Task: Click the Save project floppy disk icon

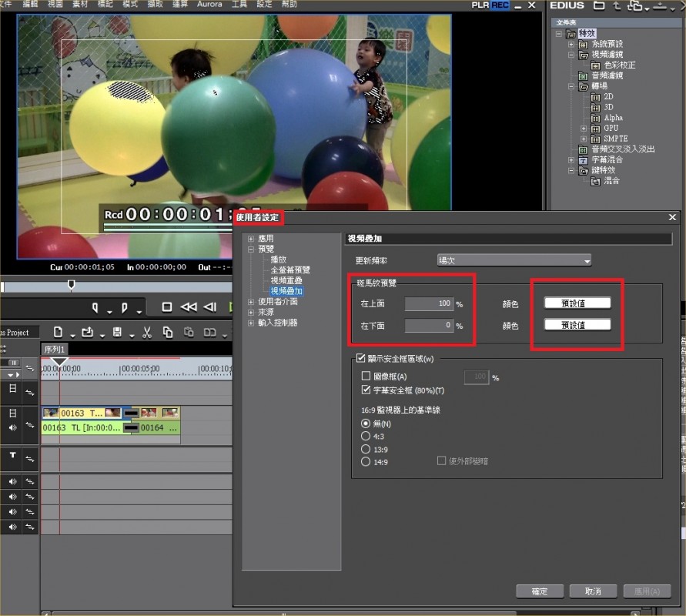Action: point(116,333)
